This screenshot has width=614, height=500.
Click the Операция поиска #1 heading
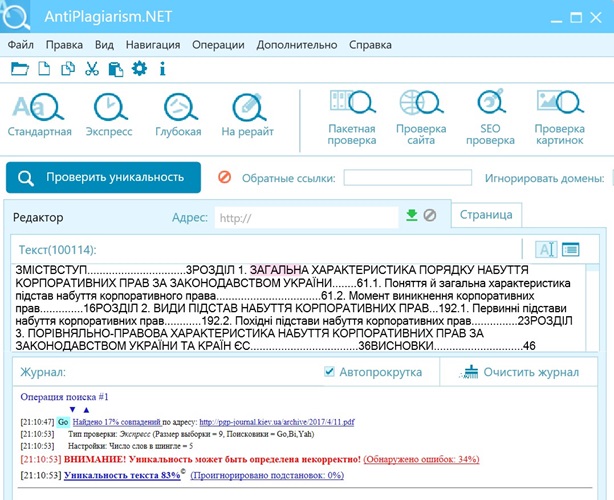(64, 397)
